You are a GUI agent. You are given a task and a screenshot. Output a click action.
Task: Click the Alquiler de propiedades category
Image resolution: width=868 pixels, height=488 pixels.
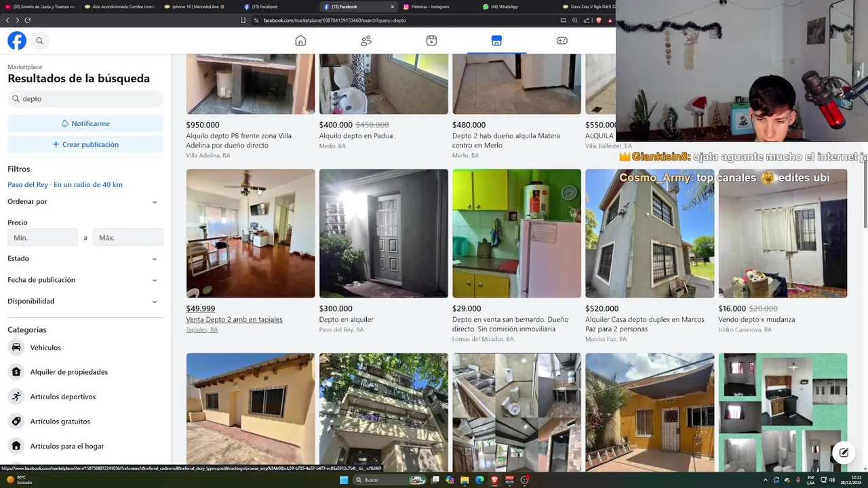point(85,371)
